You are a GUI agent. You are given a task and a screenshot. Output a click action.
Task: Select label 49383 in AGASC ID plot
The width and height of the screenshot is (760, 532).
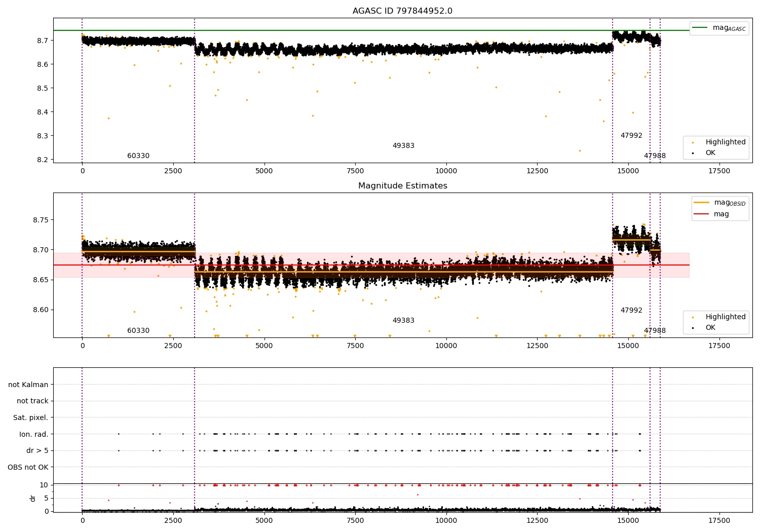(x=403, y=146)
